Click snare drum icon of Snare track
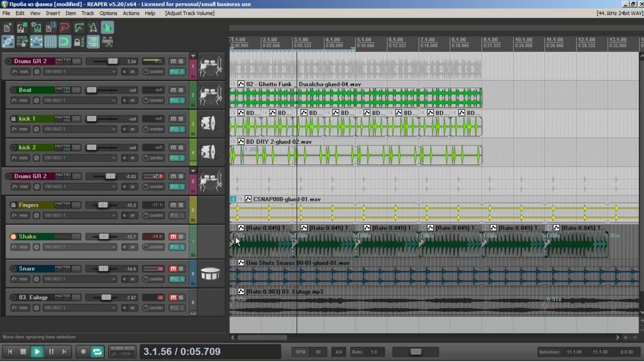The width and height of the screenshot is (644, 362). click(x=210, y=274)
